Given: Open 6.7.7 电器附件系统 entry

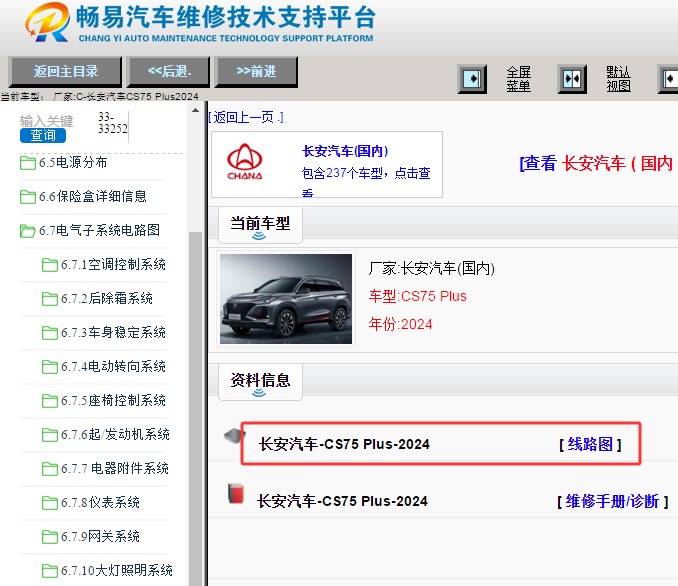Looking at the screenshot, I should point(115,468).
